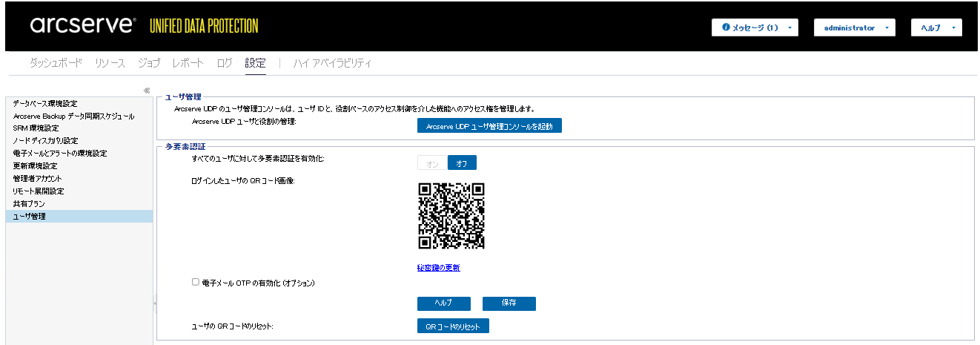Switch to the リソース tab

110,63
